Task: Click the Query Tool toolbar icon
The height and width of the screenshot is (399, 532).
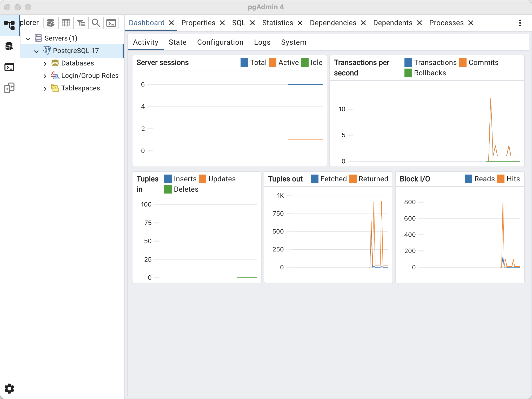Action: (x=51, y=23)
